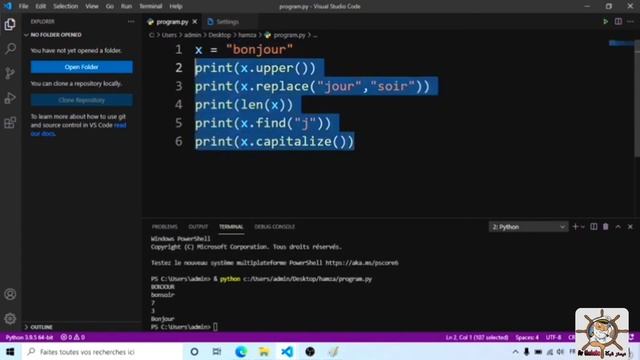Show the Debug Console tab
The image size is (640, 360).
click(274, 227)
